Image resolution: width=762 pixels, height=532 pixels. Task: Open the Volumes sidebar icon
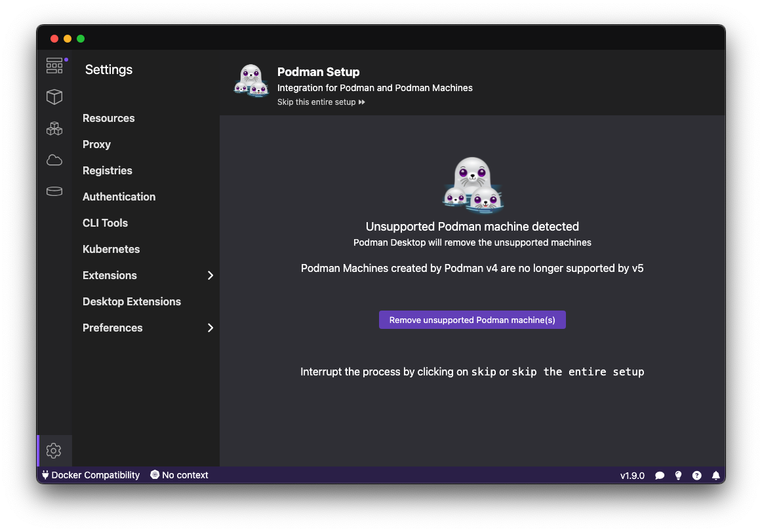pos(54,191)
